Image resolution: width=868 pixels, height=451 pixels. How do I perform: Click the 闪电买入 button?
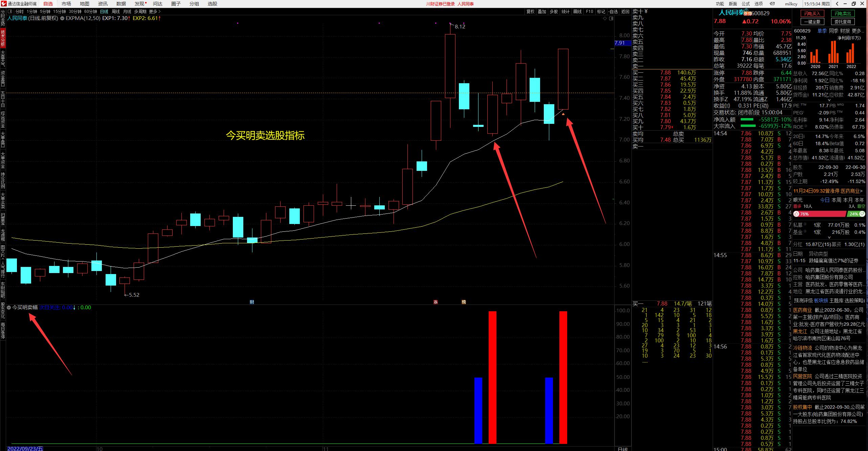coord(813,14)
